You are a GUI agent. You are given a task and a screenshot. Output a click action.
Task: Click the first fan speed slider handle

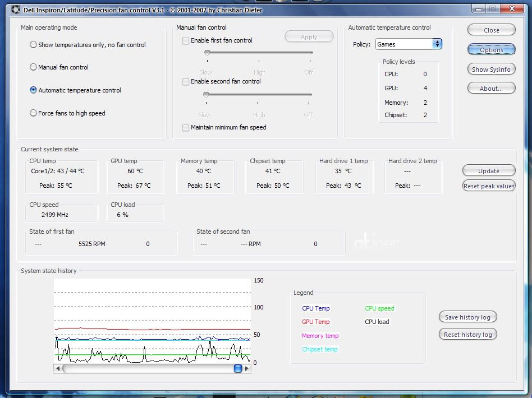pos(207,53)
